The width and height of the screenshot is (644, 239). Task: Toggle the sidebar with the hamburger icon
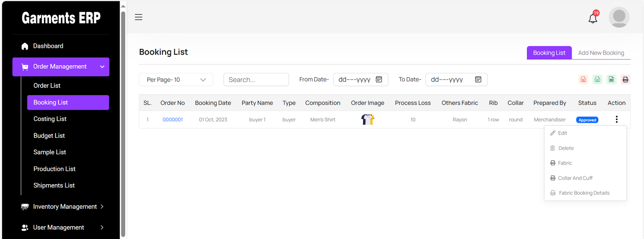[138, 17]
